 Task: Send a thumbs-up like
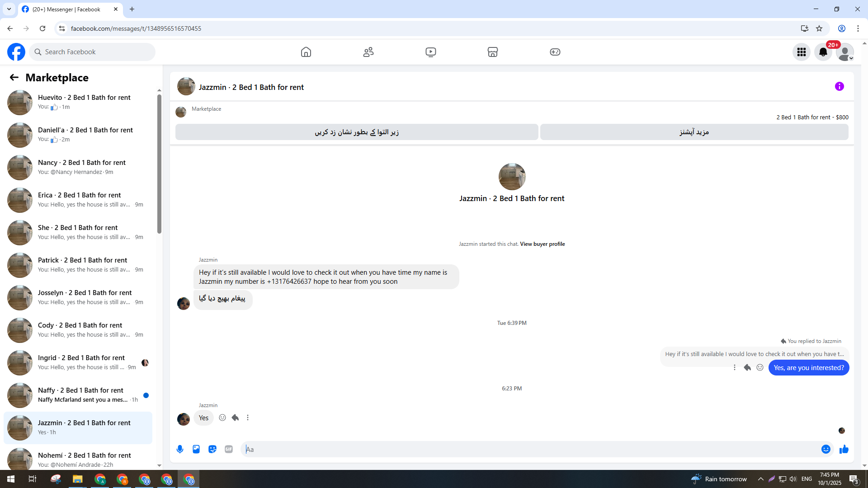coord(844,449)
